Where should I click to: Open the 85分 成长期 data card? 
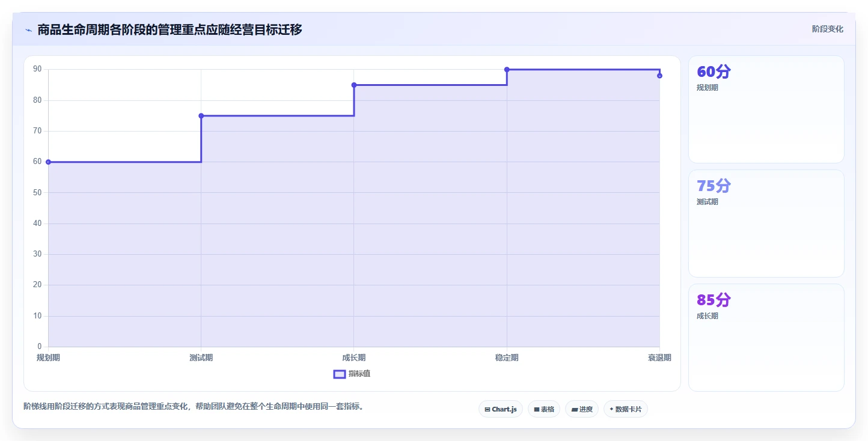point(766,338)
